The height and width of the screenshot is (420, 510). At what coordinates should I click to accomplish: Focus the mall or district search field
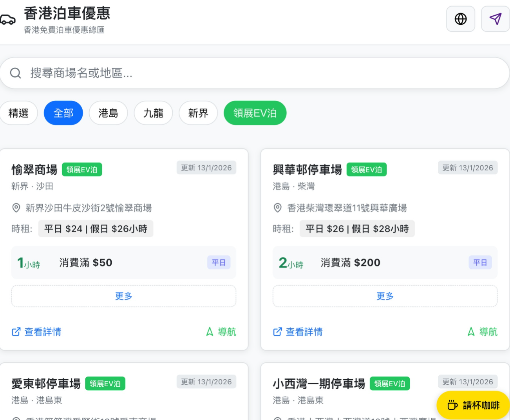[x=255, y=73]
